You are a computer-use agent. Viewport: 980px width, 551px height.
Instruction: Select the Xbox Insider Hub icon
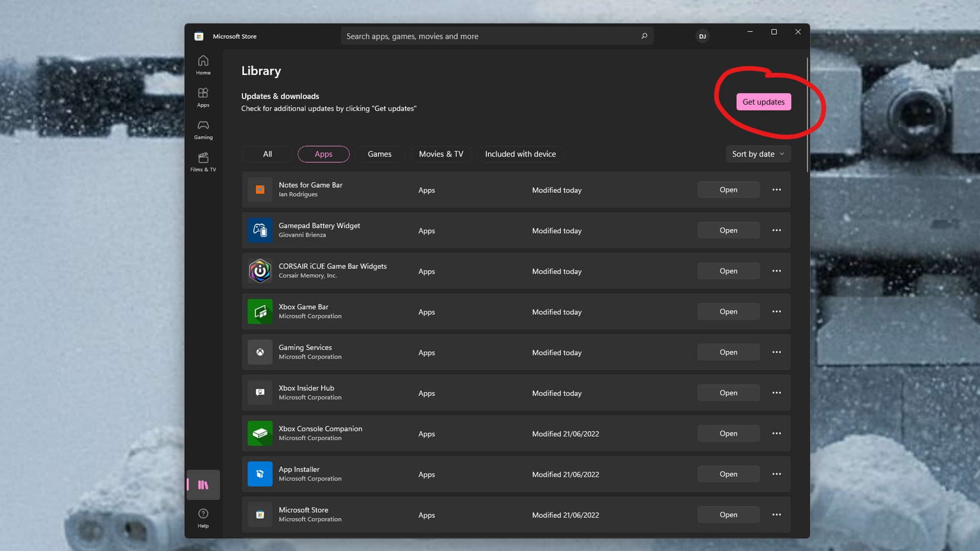pos(259,392)
